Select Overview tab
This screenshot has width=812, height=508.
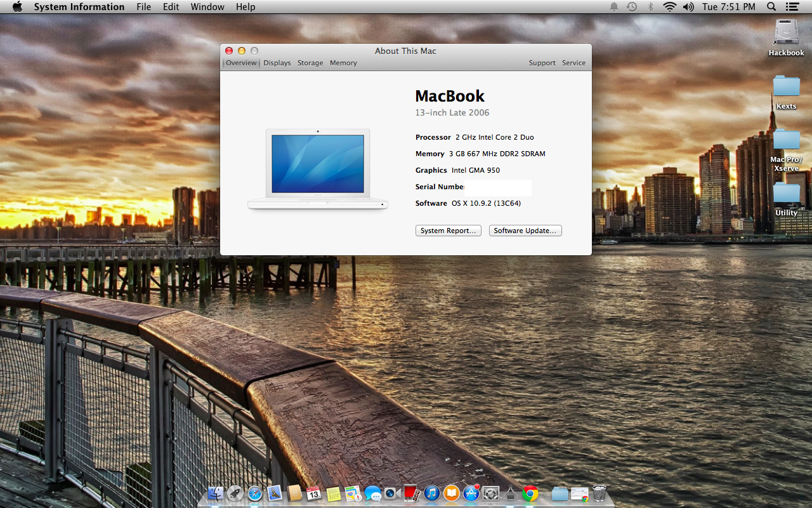(241, 63)
